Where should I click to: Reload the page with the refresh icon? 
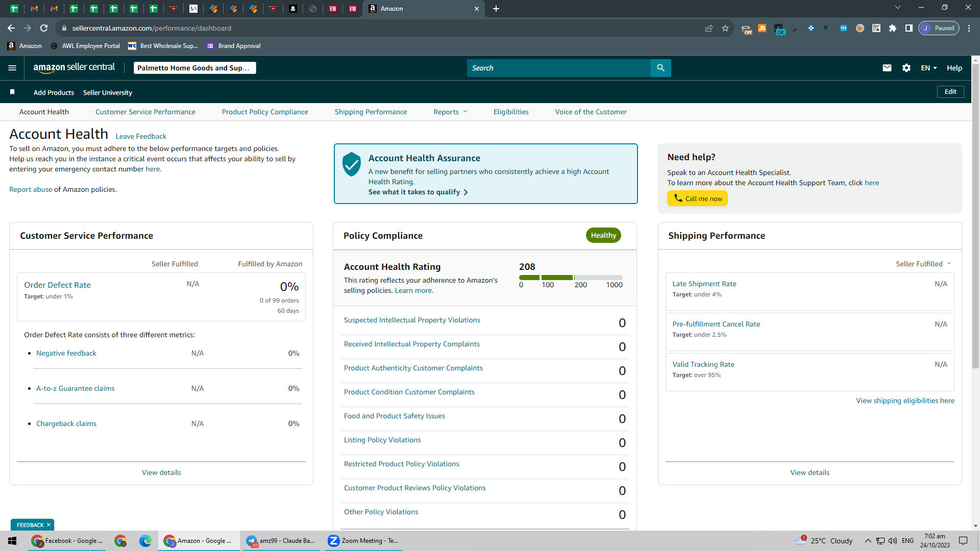coord(44,28)
